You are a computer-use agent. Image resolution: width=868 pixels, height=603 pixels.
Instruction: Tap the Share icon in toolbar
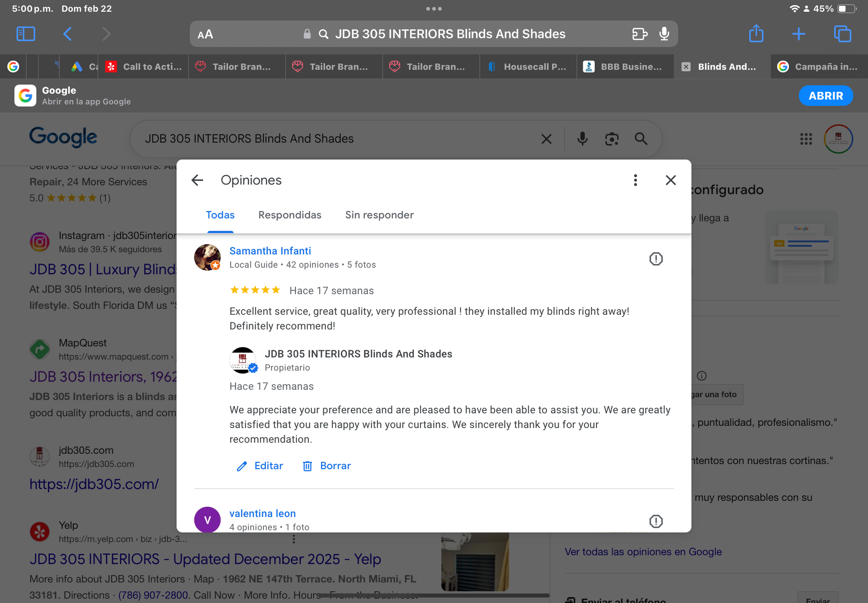(756, 34)
